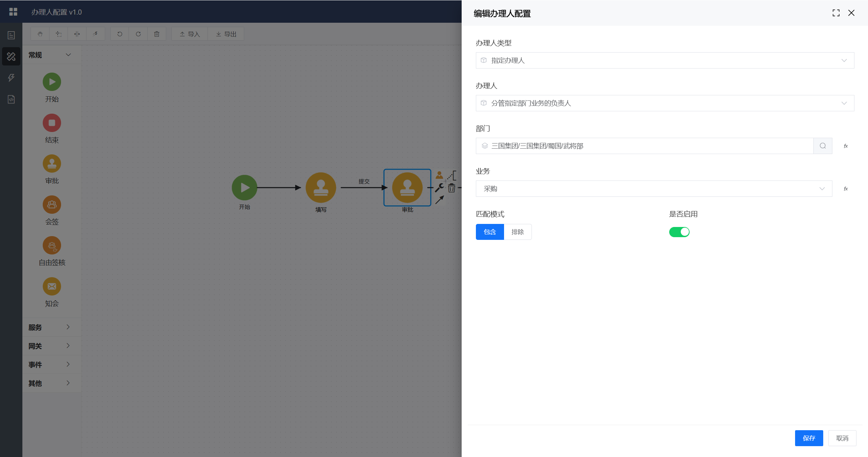The width and height of the screenshot is (868, 457).
Task: Open the app grid icon at top-left
Action: point(13,12)
